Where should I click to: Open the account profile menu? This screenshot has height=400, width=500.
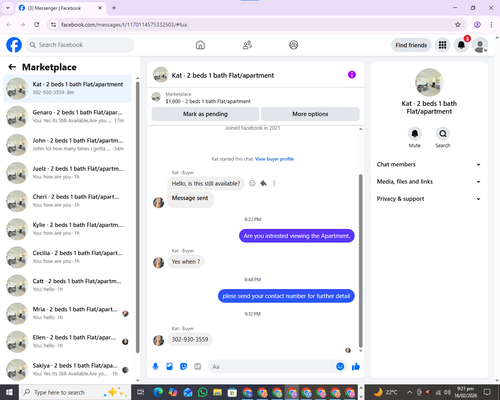click(x=480, y=45)
